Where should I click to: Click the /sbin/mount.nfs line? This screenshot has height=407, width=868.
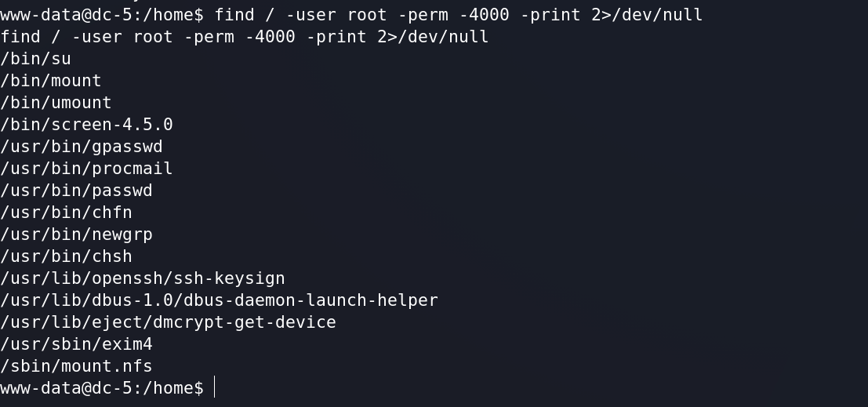(x=76, y=366)
